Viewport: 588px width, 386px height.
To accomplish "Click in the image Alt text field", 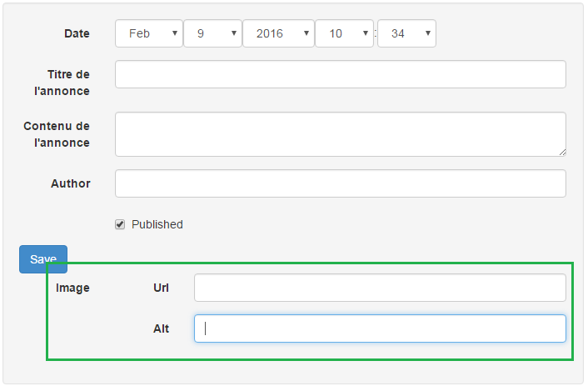I will point(380,328).
